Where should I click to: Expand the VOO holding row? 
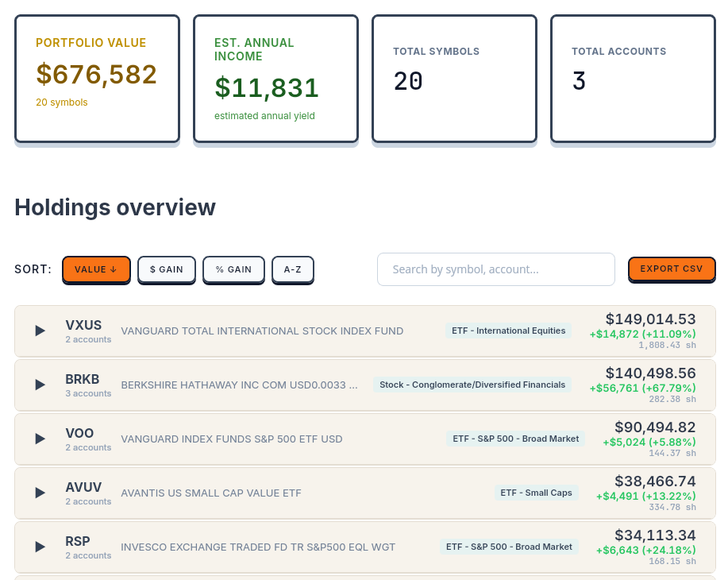(x=39, y=439)
